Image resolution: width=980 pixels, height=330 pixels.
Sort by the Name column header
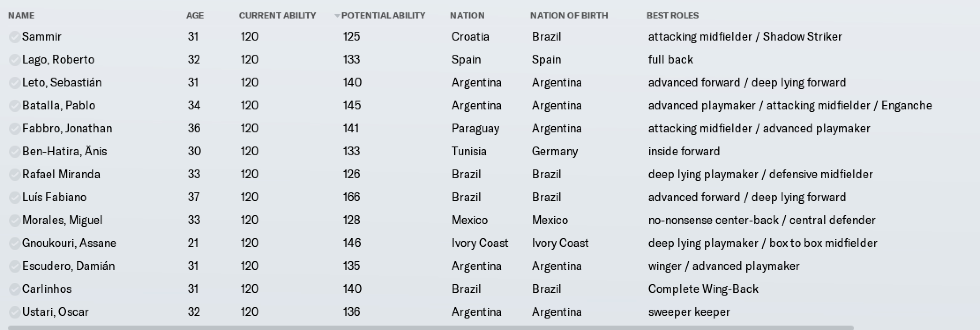[x=21, y=15]
